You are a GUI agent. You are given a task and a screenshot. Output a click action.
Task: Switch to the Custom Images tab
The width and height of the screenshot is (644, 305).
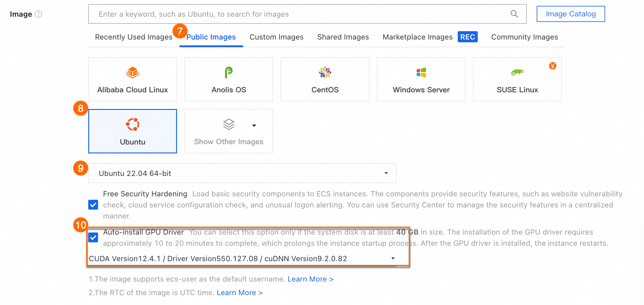point(276,37)
